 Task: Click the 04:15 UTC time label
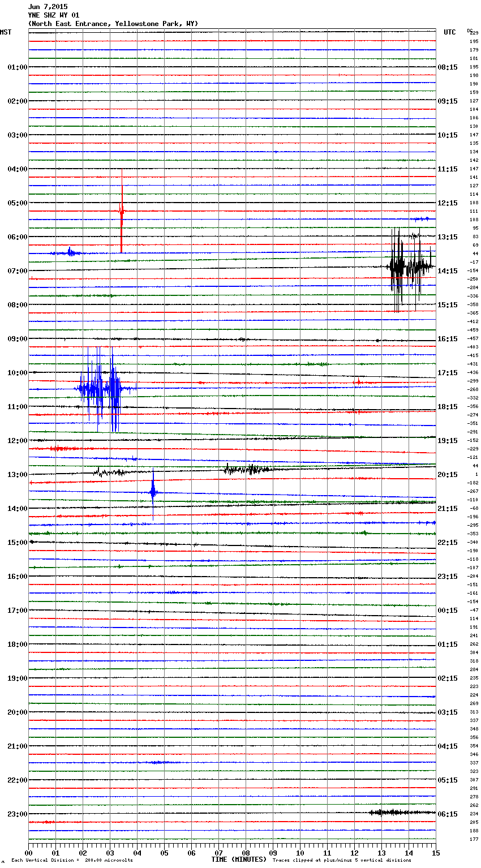click(448, 746)
